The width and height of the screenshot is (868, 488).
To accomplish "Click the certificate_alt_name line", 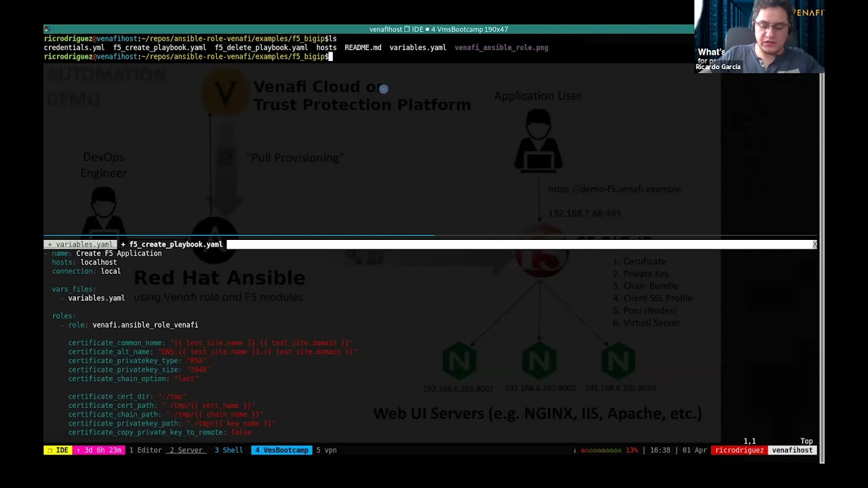I will click(212, 352).
